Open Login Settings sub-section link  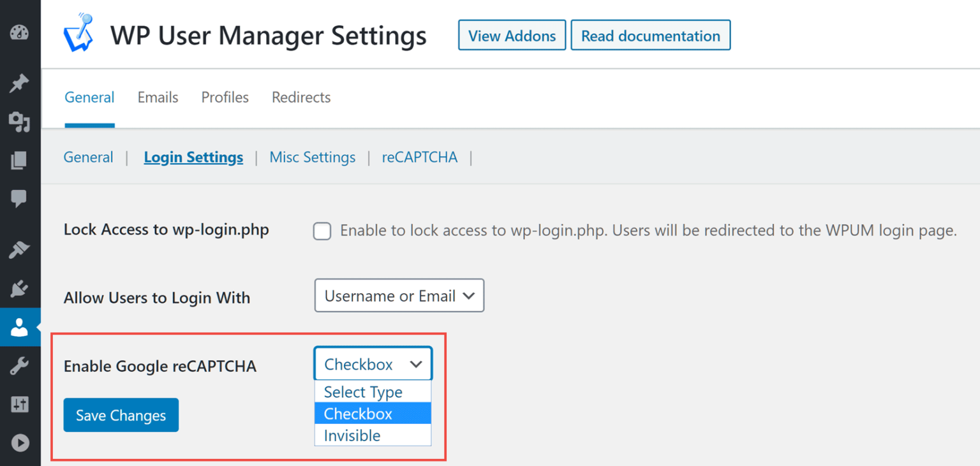(193, 157)
